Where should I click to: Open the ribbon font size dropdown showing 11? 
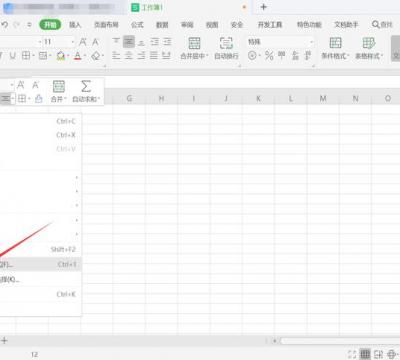[x=73, y=42]
